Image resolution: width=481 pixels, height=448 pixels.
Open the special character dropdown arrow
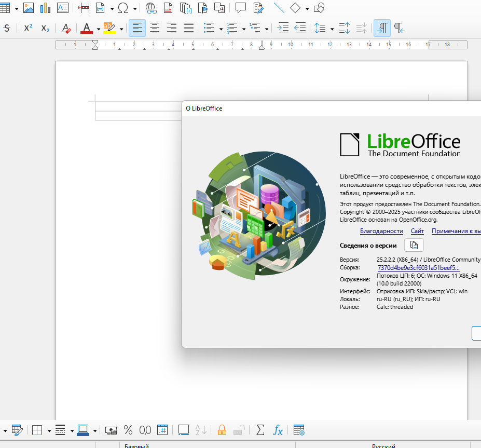[135, 8]
